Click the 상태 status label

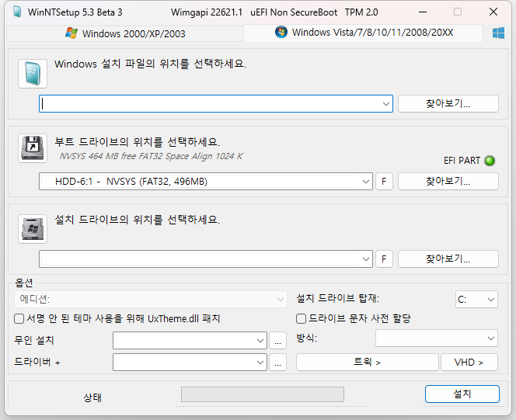[x=92, y=397]
